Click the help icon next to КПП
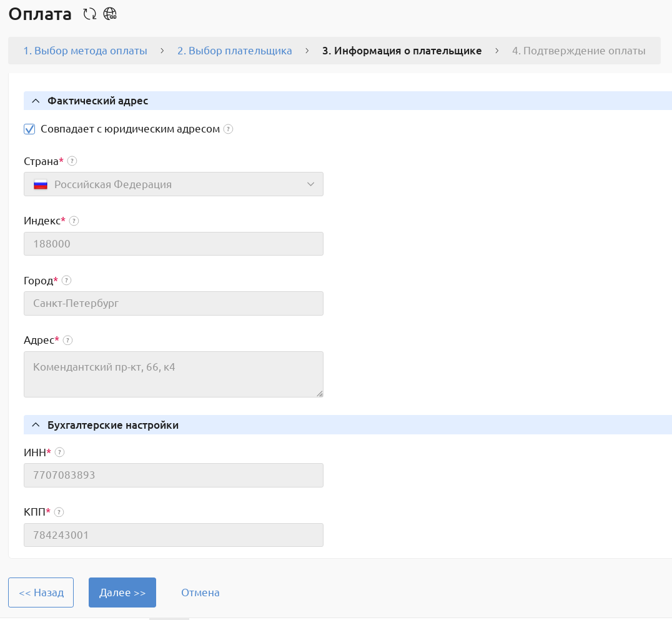The image size is (672, 620). [59, 512]
